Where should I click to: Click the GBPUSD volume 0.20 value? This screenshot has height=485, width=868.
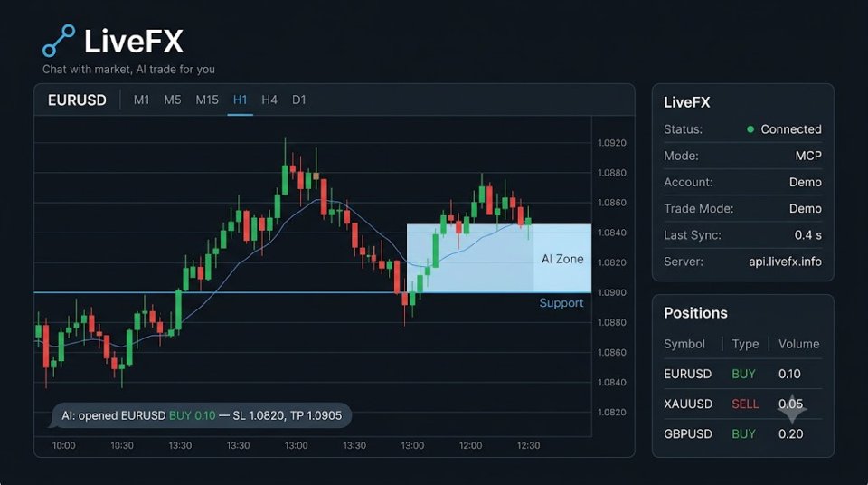tap(790, 433)
